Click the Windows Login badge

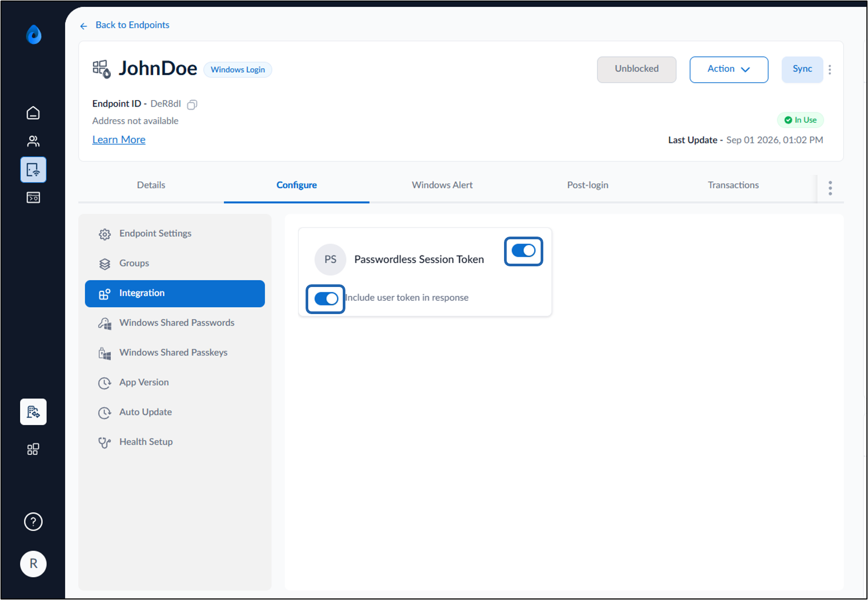pyautogui.click(x=238, y=69)
